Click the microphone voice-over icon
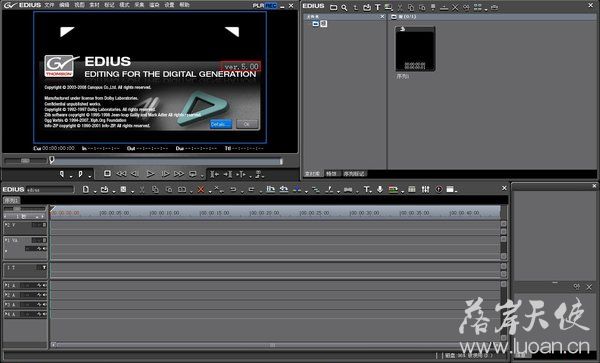Screen dimensions: 600x363 coord(380,189)
